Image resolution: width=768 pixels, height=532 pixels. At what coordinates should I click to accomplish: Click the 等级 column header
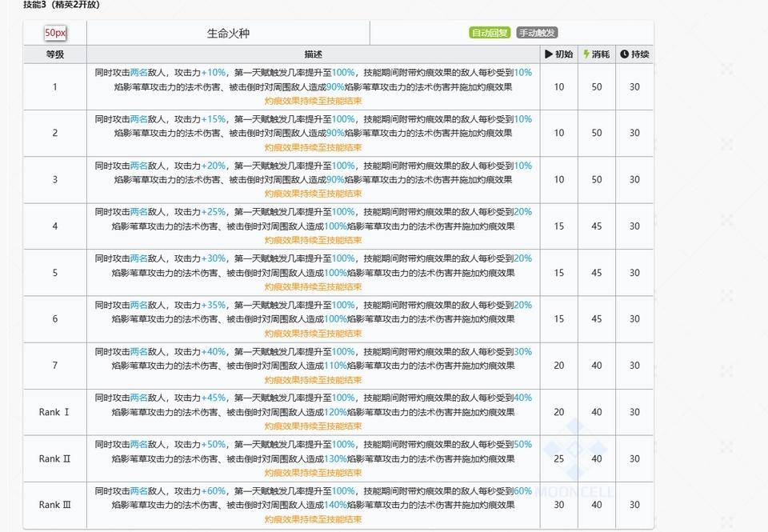(55, 54)
